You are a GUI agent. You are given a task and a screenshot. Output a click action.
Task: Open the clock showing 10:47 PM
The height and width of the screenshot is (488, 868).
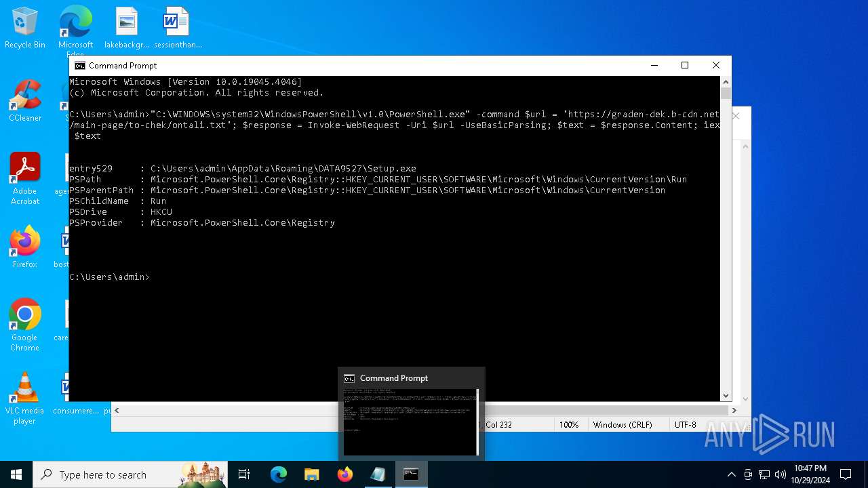click(810, 474)
